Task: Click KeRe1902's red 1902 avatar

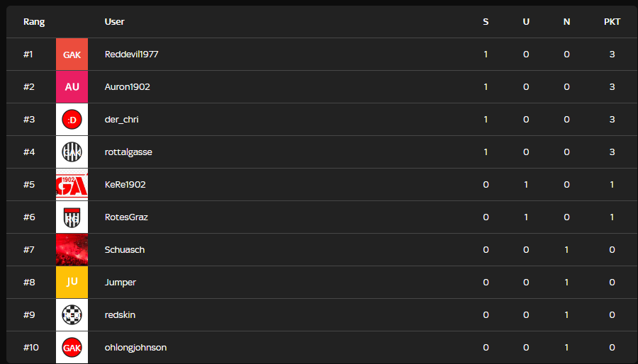Action: tap(72, 185)
